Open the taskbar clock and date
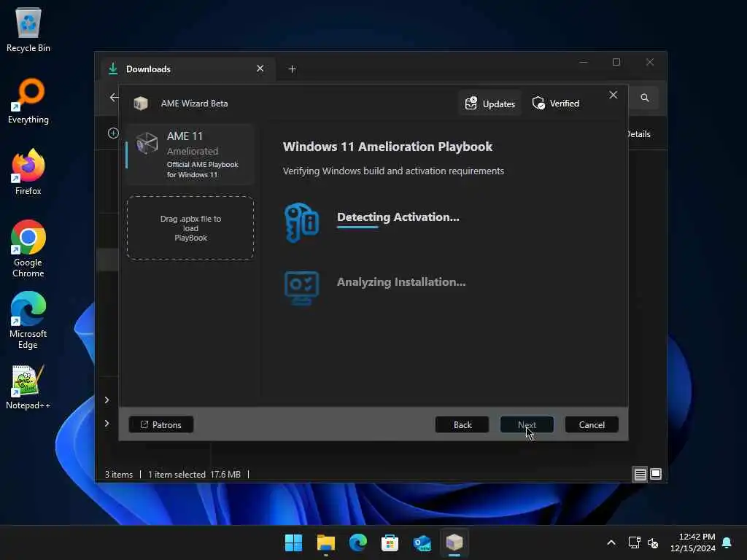This screenshot has height=560, width=747. [693, 542]
